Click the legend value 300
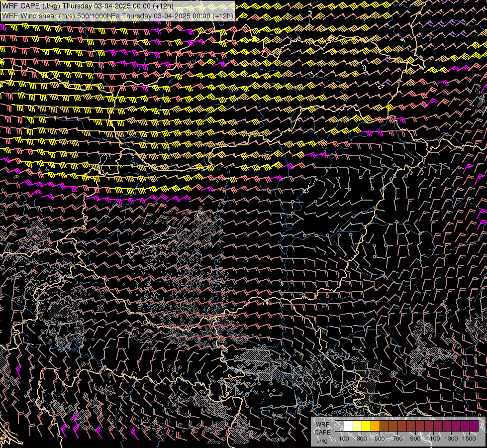 coord(362,439)
